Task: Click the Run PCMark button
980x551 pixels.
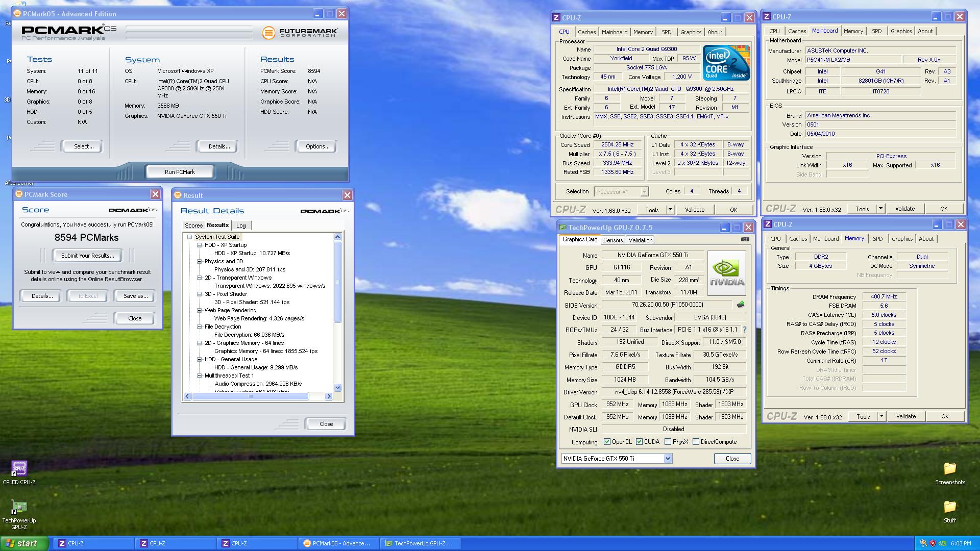Action: point(180,172)
